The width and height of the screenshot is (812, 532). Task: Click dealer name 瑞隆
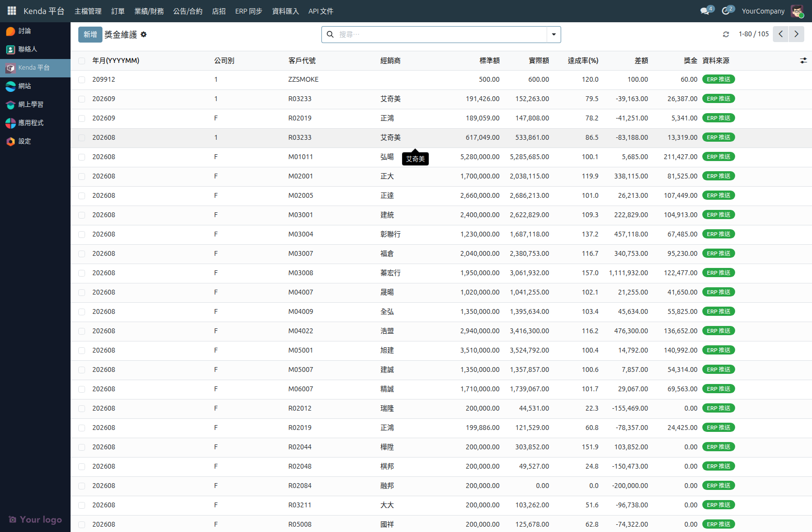click(387, 408)
